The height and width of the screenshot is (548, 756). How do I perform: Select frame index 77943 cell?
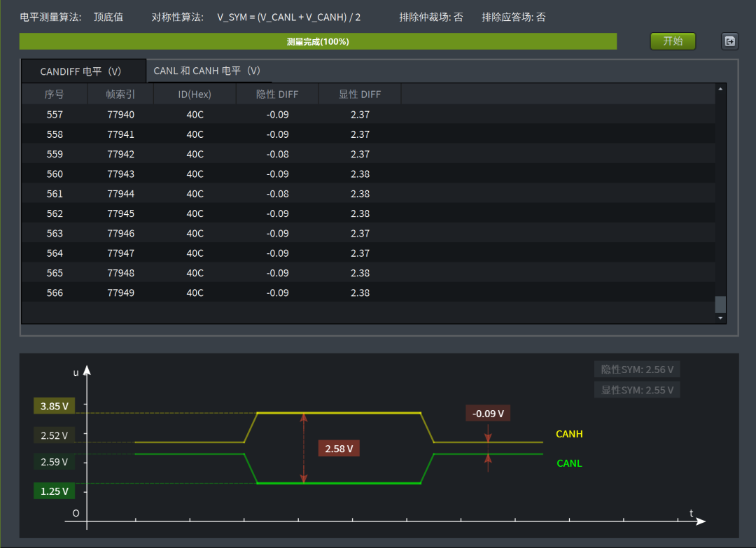120,174
